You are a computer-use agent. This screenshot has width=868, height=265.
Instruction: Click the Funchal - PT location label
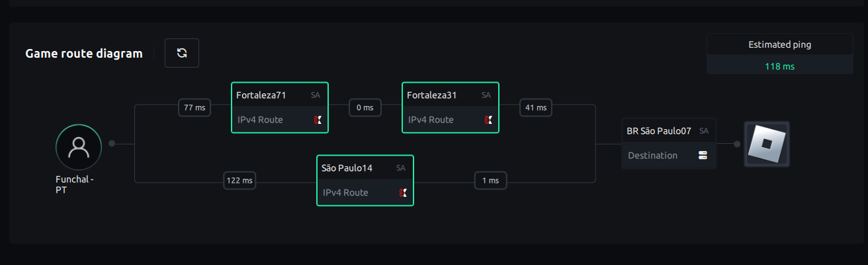coord(74,184)
